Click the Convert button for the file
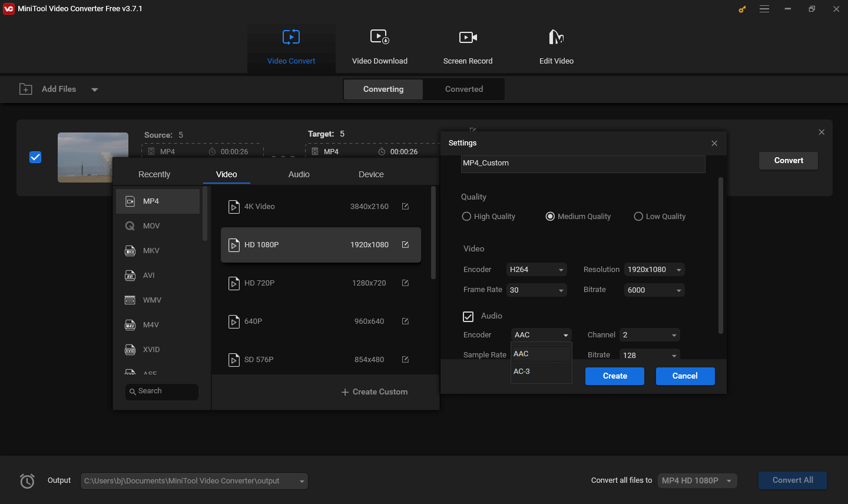Screen dimensions: 848x504 pos(789,161)
